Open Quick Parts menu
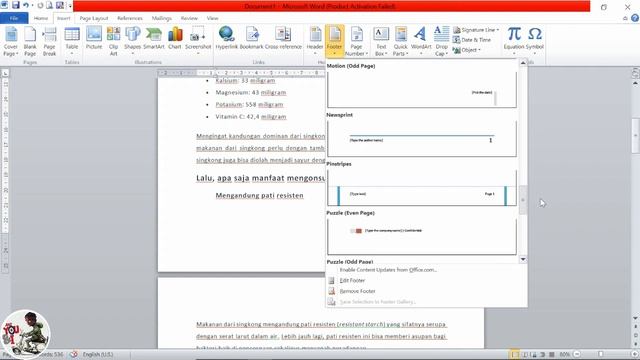This screenshot has height=360, width=640. (400, 42)
